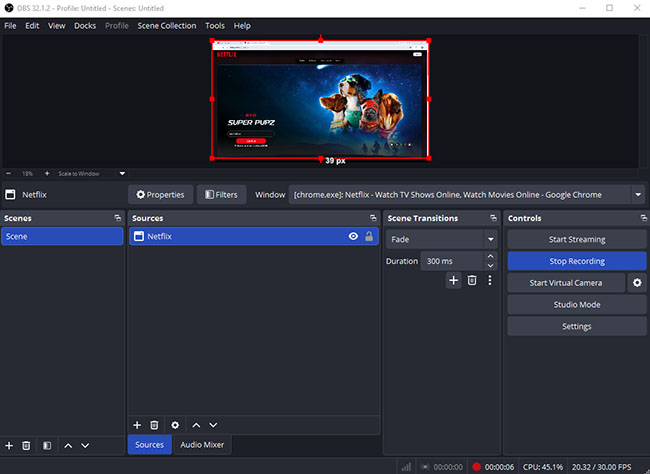
Task: Switch to the Audio Mixer tab
Action: click(x=202, y=445)
